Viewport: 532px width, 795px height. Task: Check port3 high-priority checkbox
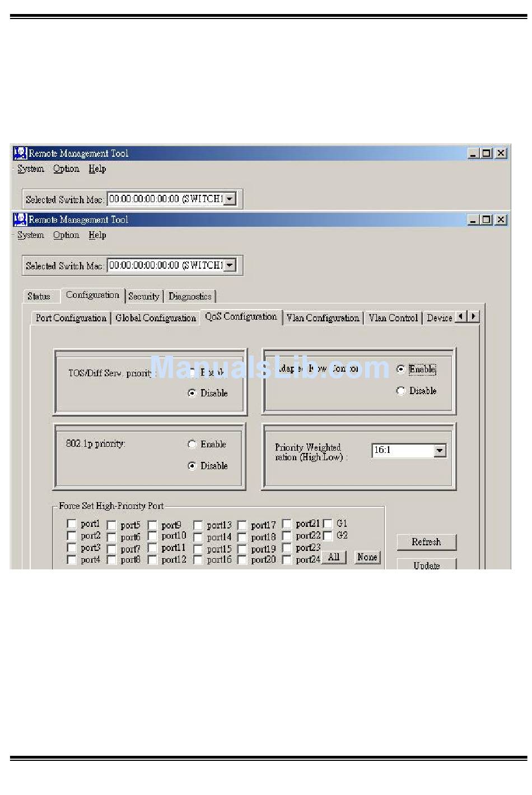click(x=71, y=548)
